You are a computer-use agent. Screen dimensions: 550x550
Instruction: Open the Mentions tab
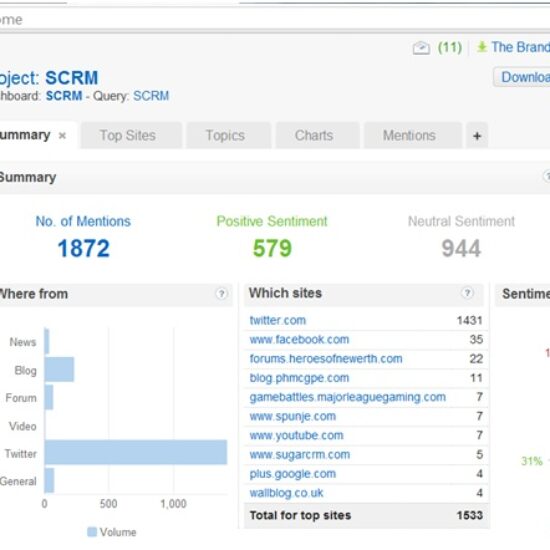[x=409, y=136]
